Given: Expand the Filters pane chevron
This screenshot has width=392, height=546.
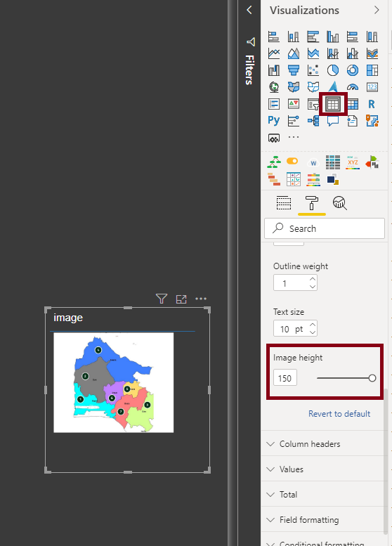Looking at the screenshot, I should pos(249,10).
